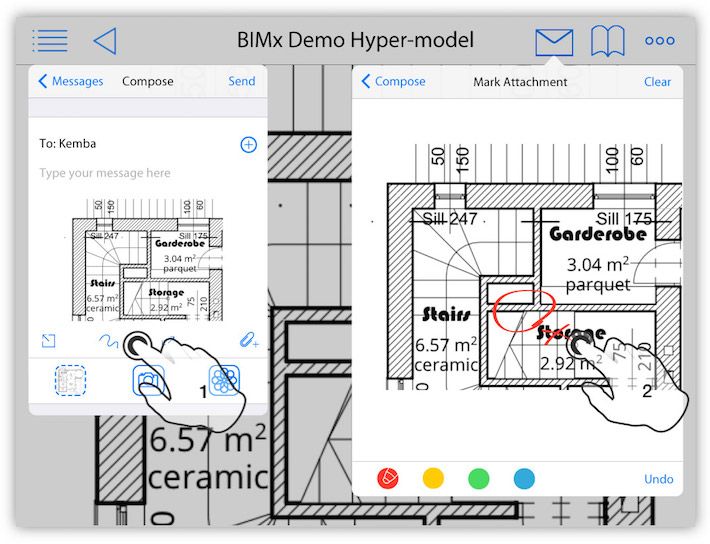
Task: Clear the markup drawing
Action: point(657,82)
